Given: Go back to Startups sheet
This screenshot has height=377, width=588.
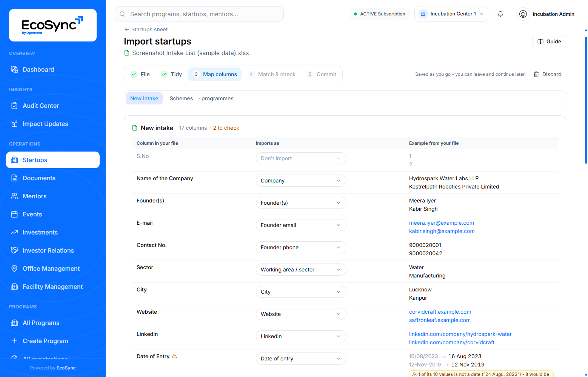Looking at the screenshot, I should tap(146, 29).
